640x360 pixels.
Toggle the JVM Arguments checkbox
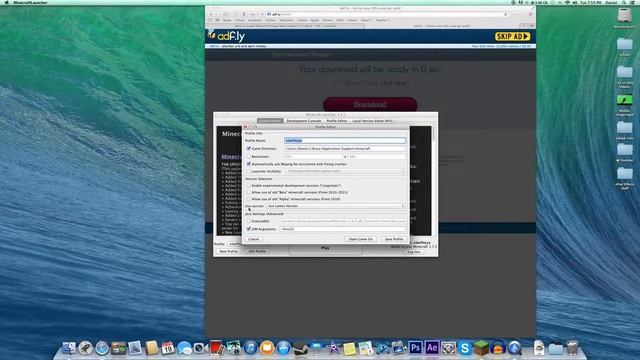point(249,229)
